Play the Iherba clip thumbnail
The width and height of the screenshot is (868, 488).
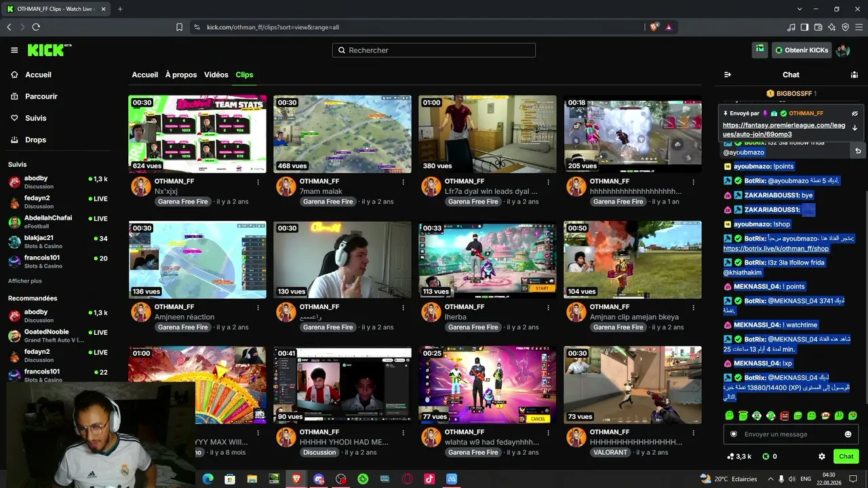click(488, 260)
